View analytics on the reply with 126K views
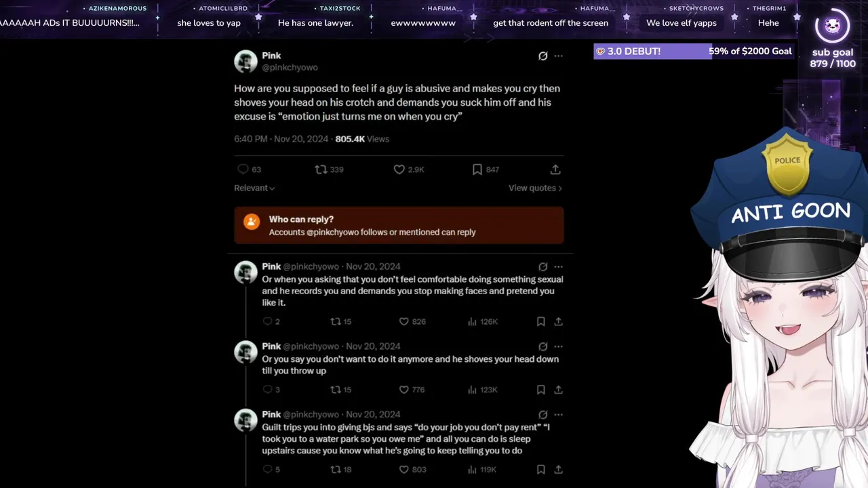 click(x=472, y=322)
